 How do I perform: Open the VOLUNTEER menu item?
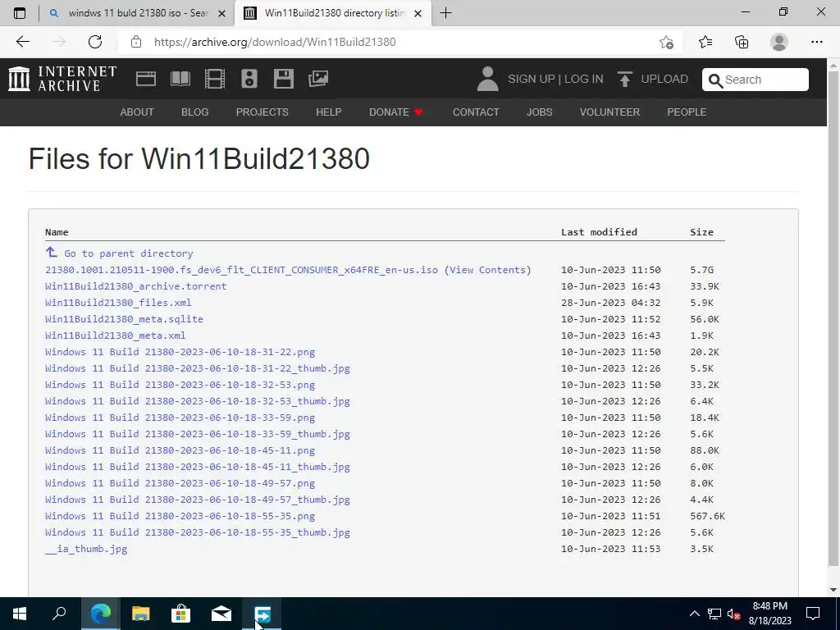pos(609,112)
